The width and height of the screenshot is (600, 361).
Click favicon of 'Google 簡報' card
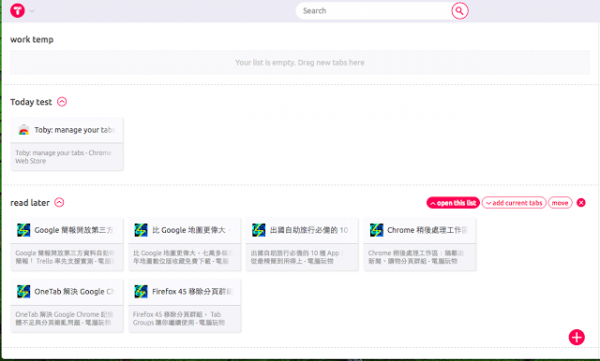pyautogui.click(x=24, y=230)
